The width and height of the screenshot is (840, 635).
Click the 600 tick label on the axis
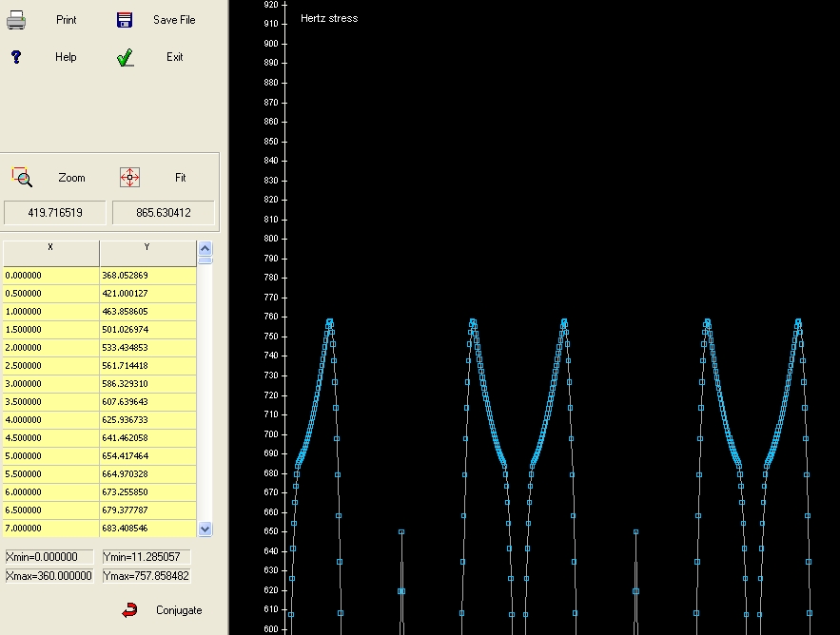pos(271,629)
